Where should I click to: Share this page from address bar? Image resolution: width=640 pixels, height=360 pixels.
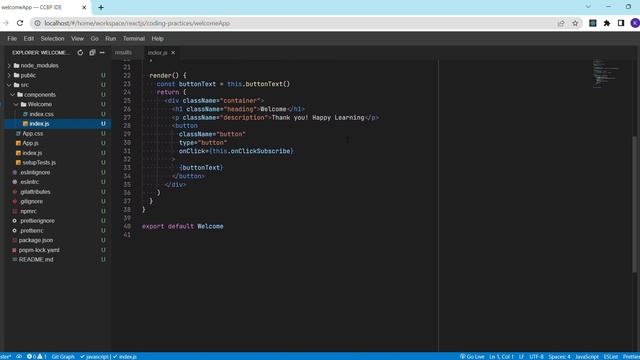point(561,23)
